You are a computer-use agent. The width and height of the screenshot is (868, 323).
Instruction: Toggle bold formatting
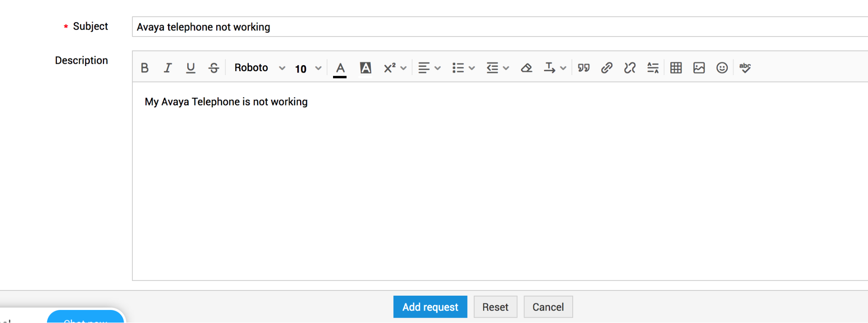(x=145, y=68)
